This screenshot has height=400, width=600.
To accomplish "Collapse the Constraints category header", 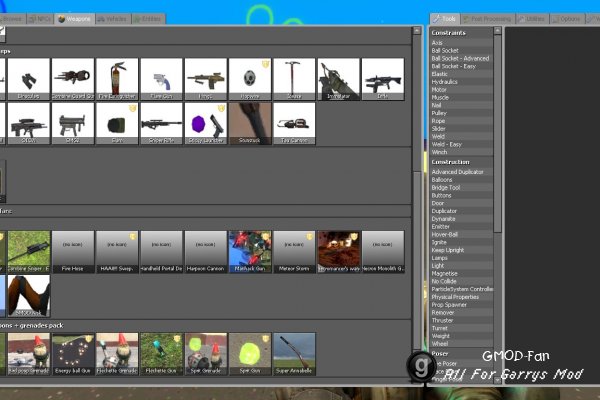I will (461, 33).
